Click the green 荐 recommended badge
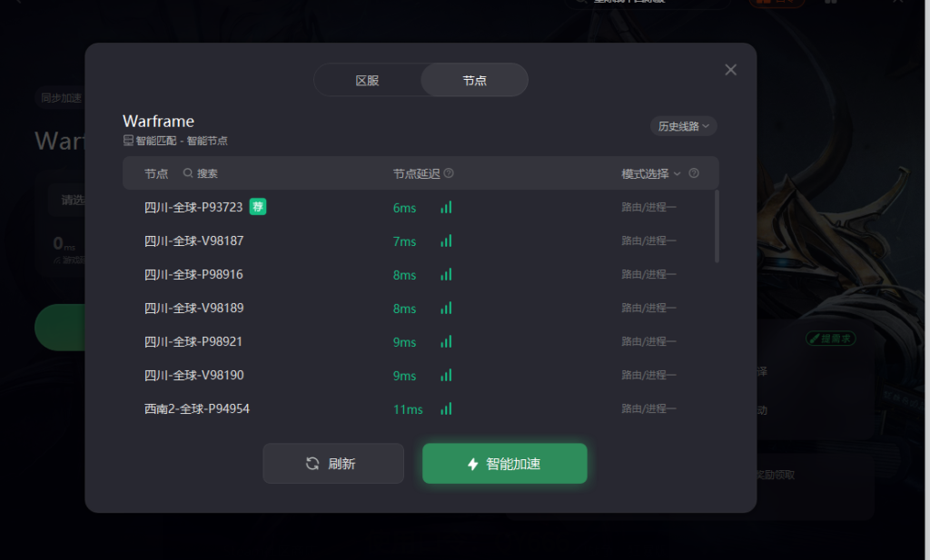 (x=257, y=207)
